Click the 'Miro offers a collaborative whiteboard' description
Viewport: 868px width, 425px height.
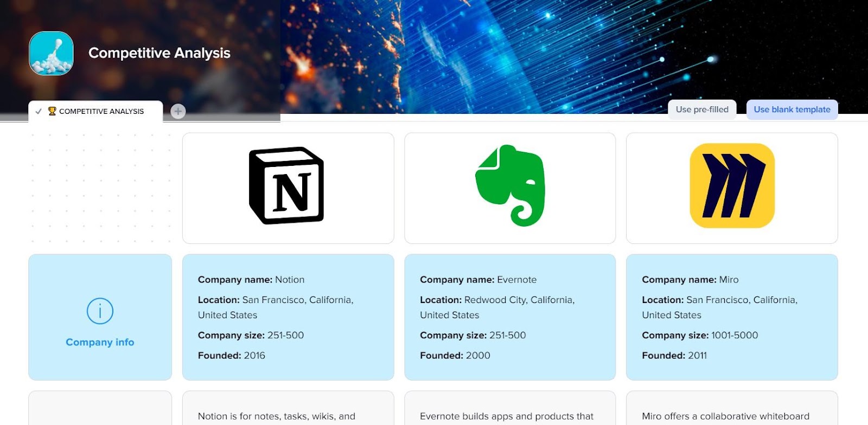pyautogui.click(x=725, y=416)
